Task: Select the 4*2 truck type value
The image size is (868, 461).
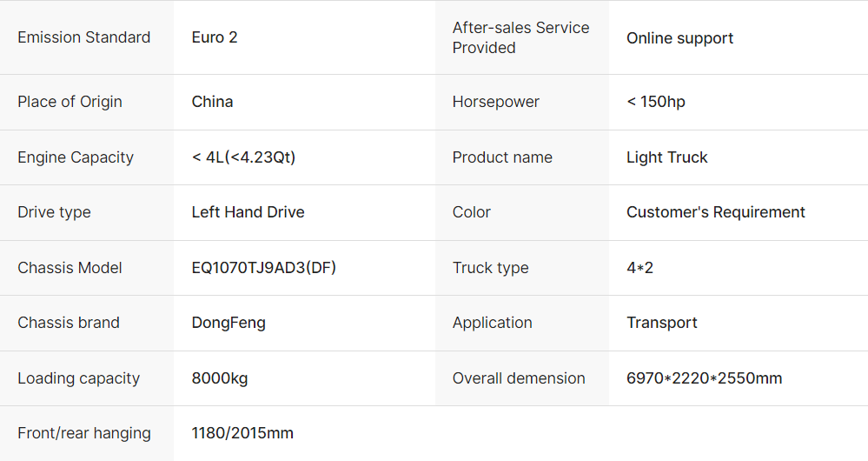Action: click(x=639, y=268)
